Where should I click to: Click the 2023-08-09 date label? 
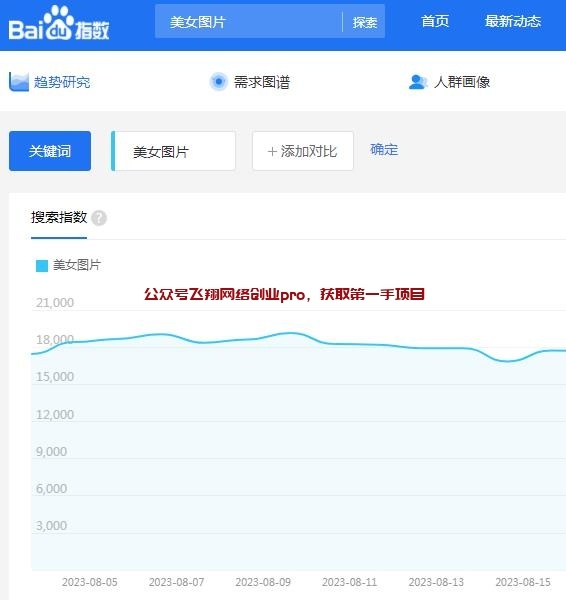pos(263,582)
